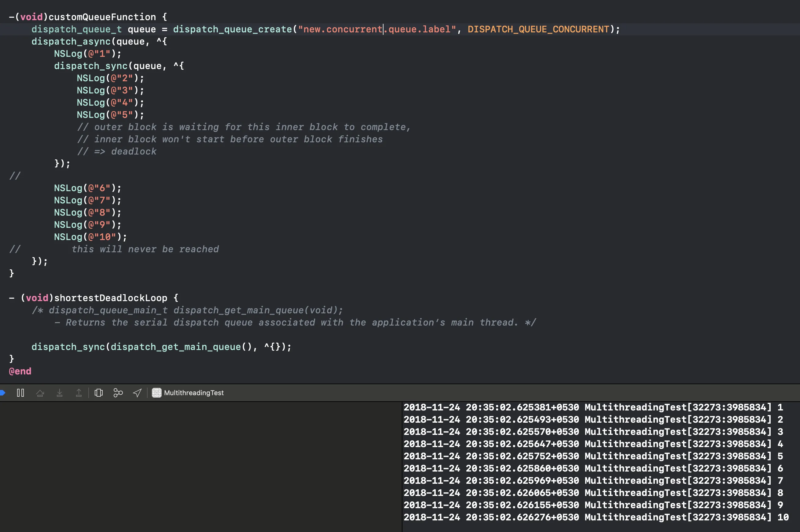Image resolution: width=800 pixels, height=532 pixels.
Task: Click the step into icon in debug toolbar
Action: pos(59,392)
